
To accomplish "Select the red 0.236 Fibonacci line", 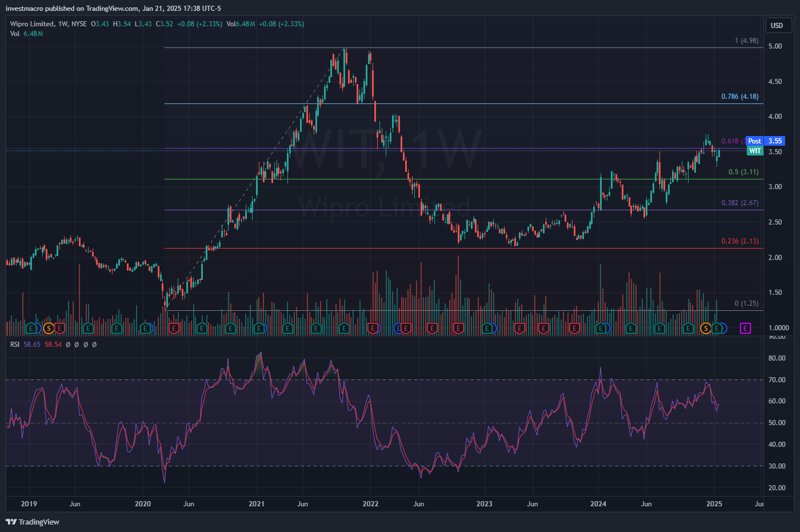I will click(x=464, y=249).
